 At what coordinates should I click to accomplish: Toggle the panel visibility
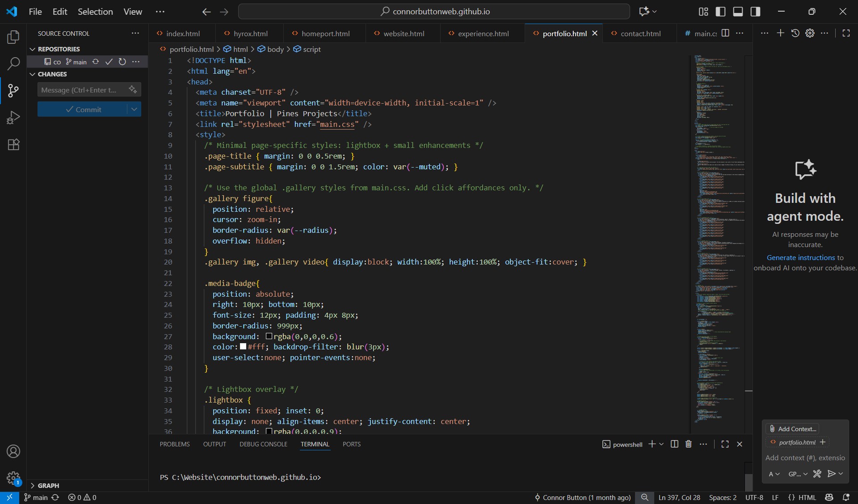(738, 12)
